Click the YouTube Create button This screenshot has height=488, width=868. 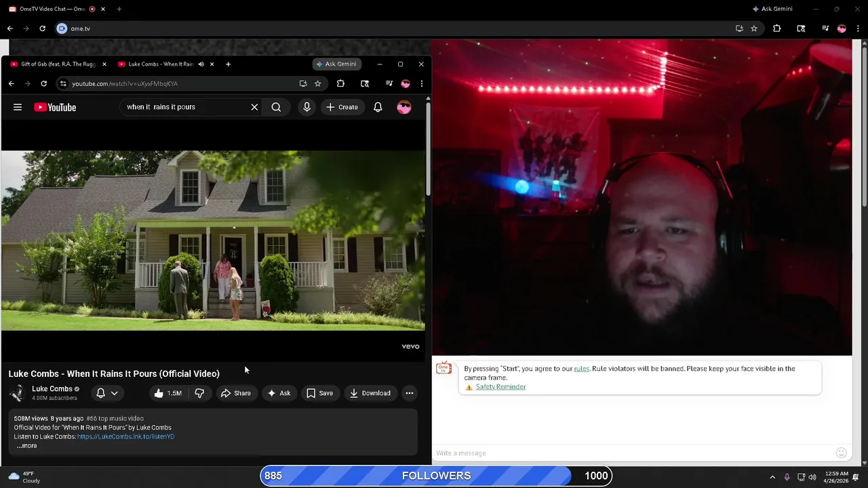341,107
